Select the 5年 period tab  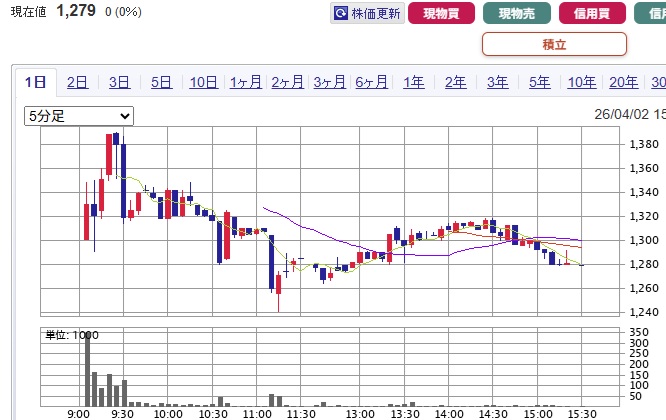[x=539, y=82]
